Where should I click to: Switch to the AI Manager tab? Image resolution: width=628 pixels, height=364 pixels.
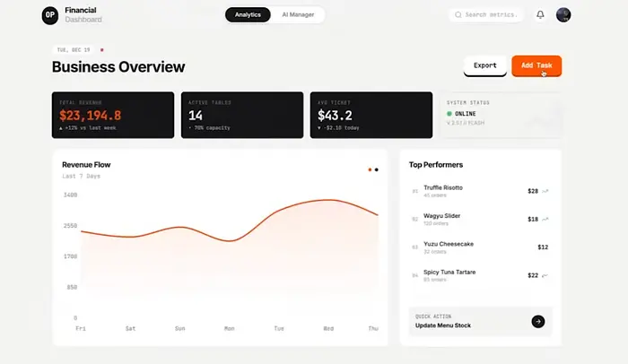[297, 15]
